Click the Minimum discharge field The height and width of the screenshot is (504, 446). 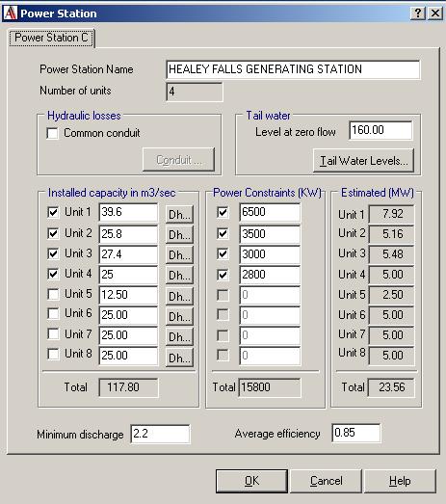point(160,434)
